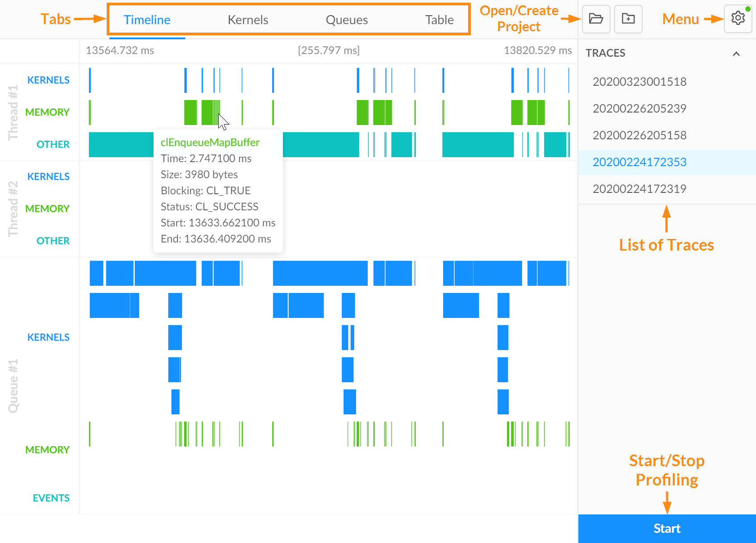Click the clEnqueueMapBuffer tooltip title
This screenshot has width=756, height=543.
[210, 142]
